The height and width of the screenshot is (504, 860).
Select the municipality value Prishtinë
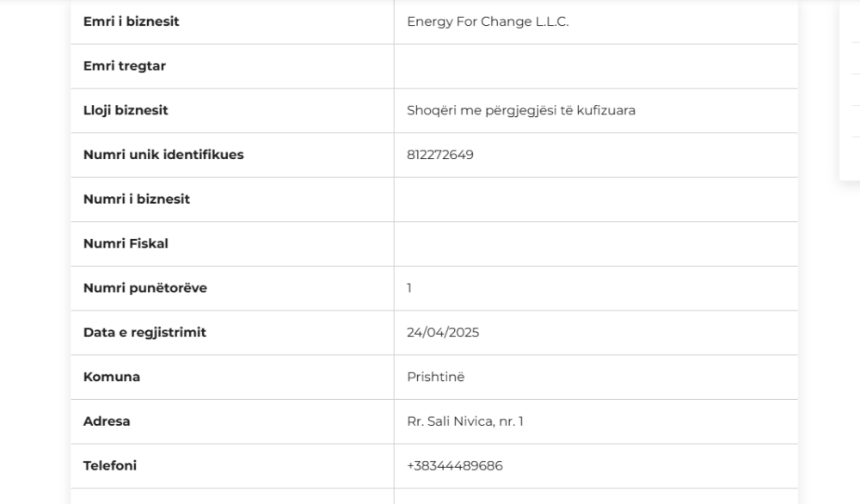435,377
